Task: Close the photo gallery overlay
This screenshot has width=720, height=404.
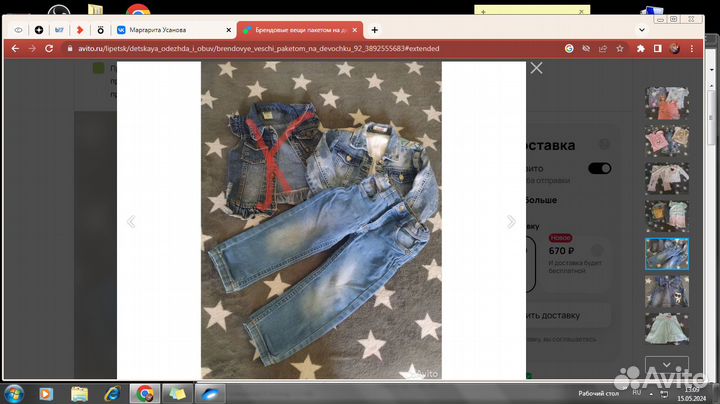Action: [x=536, y=68]
